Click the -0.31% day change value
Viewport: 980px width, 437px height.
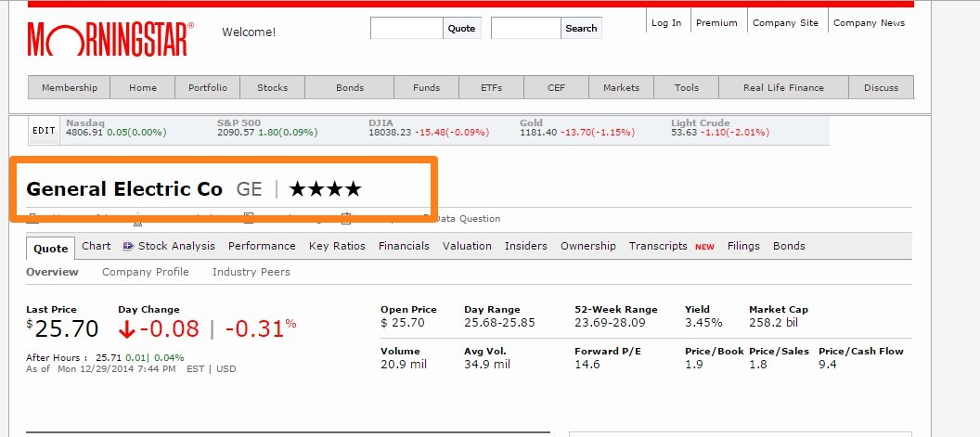(x=261, y=328)
